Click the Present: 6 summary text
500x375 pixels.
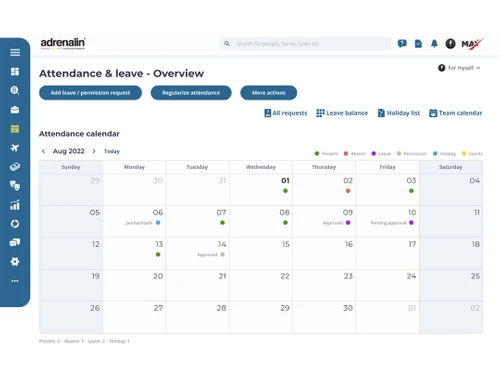coord(49,341)
